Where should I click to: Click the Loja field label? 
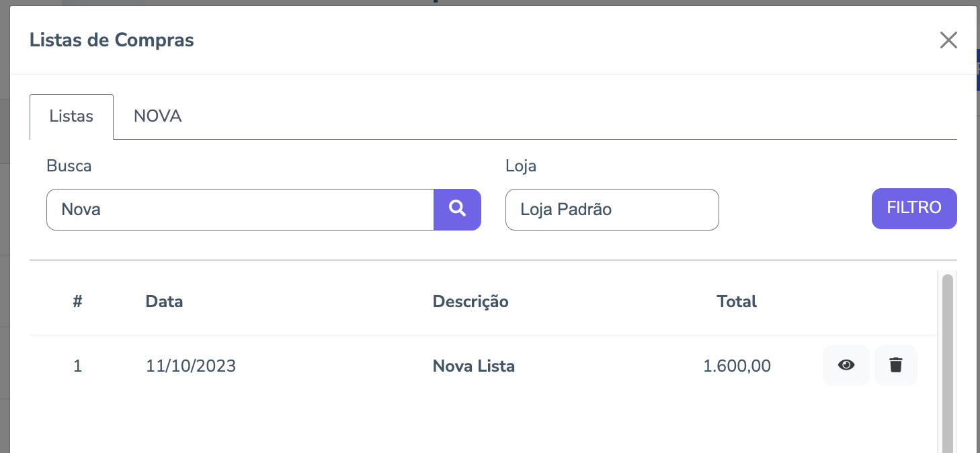tap(520, 165)
